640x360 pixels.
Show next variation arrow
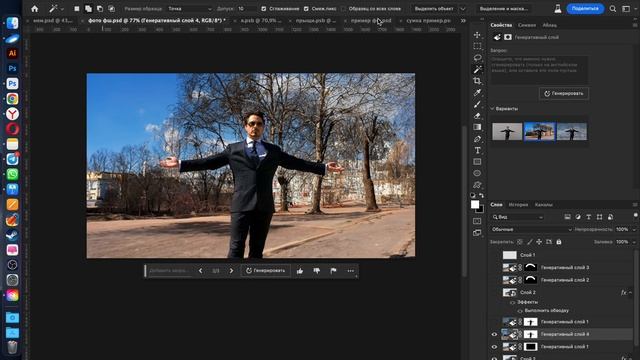click(x=231, y=271)
